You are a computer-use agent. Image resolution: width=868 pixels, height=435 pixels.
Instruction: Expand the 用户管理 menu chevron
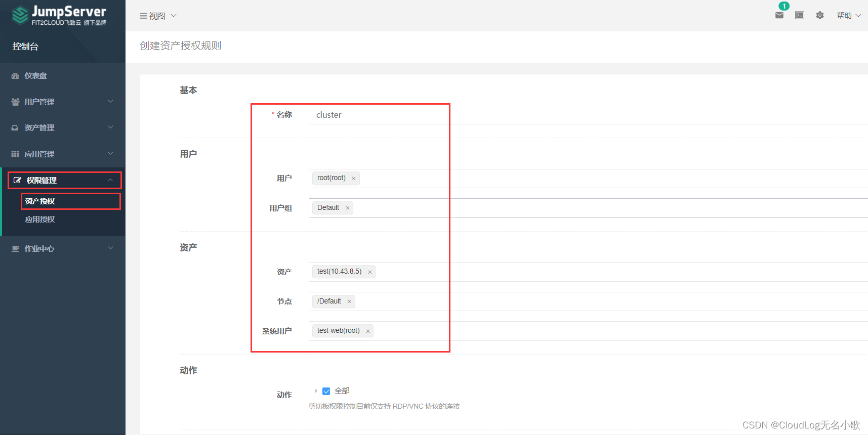click(x=110, y=101)
